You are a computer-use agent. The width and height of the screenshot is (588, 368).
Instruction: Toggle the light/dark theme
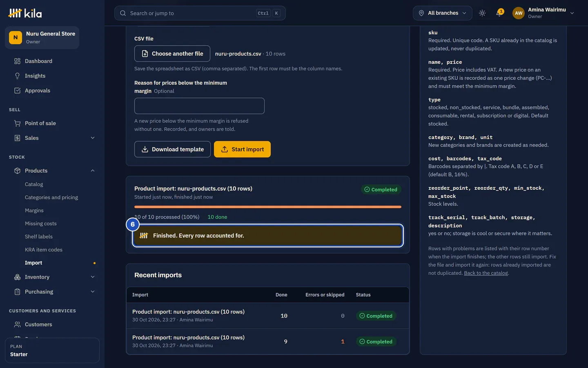(482, 13)
